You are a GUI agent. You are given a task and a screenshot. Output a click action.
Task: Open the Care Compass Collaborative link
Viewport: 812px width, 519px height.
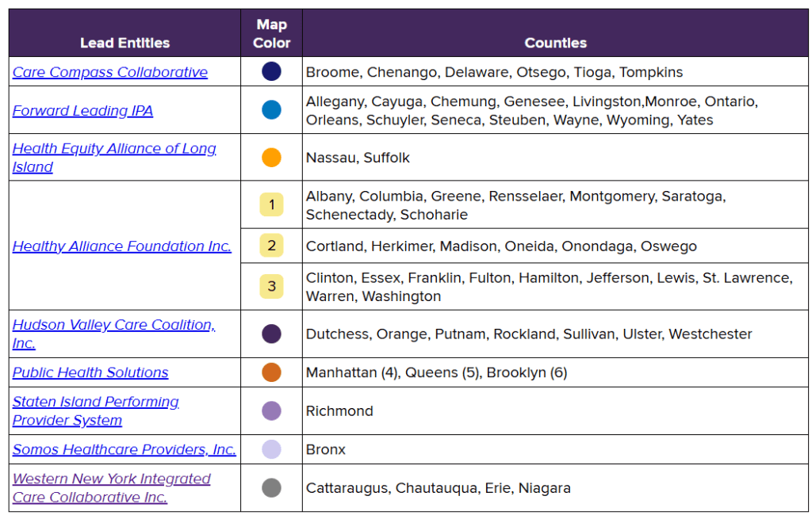(110, 72)
